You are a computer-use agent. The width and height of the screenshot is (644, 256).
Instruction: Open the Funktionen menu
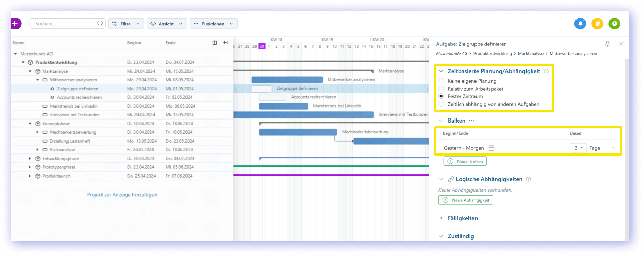(x=213, y=24)
